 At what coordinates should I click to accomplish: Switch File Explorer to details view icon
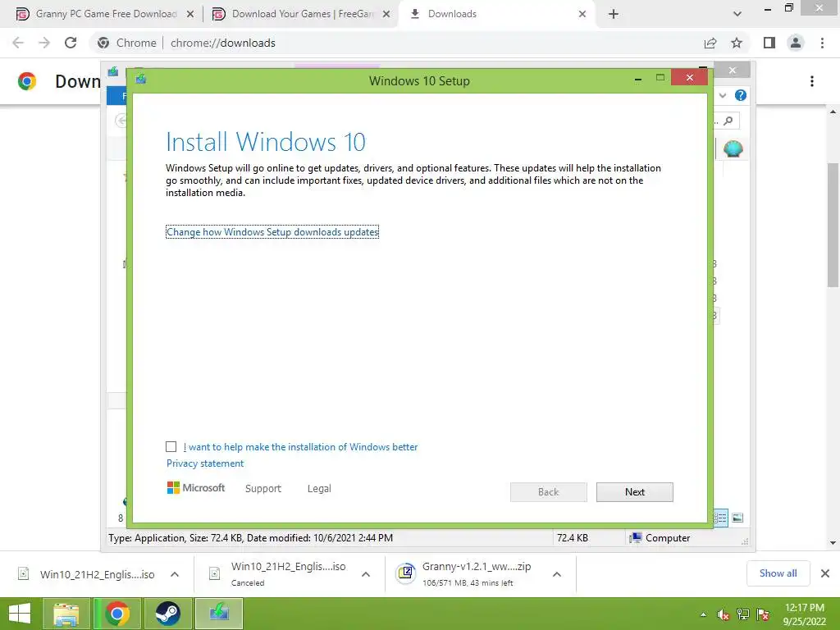pyautogui.click(x=720, y=518)
